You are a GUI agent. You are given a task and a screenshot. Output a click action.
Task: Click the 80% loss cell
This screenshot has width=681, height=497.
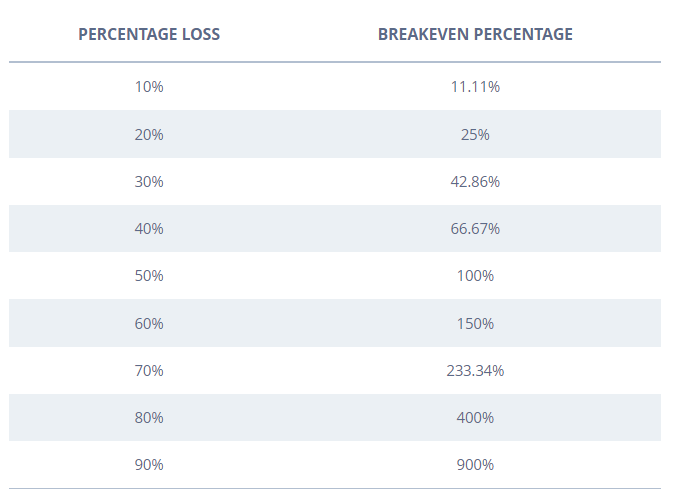point(149,418)
